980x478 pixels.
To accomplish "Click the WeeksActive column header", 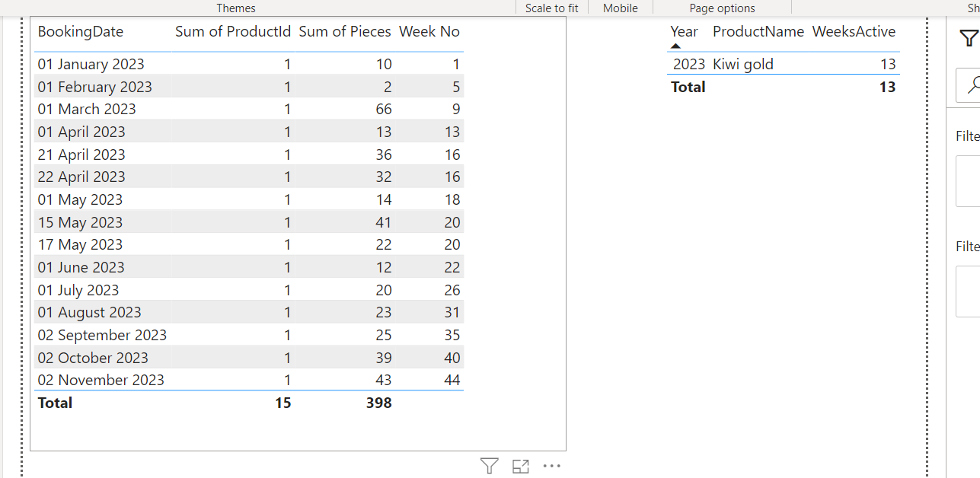I will point(854,32).
